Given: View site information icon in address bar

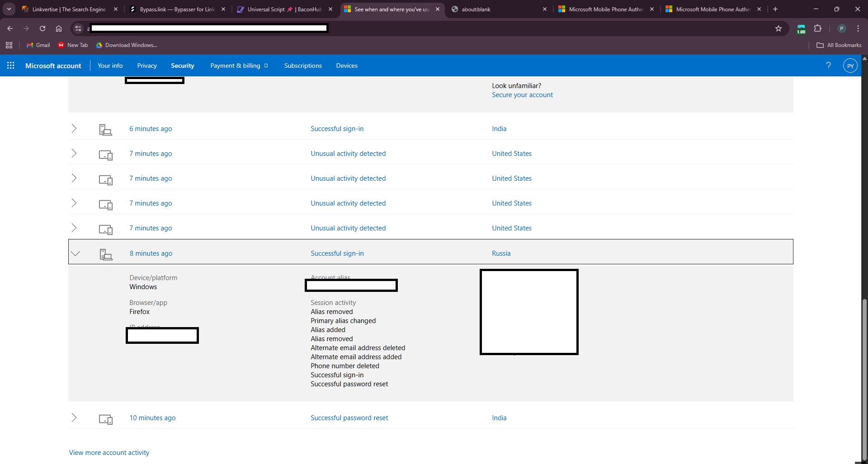Looking at the screenshot, I should [78, 28].
